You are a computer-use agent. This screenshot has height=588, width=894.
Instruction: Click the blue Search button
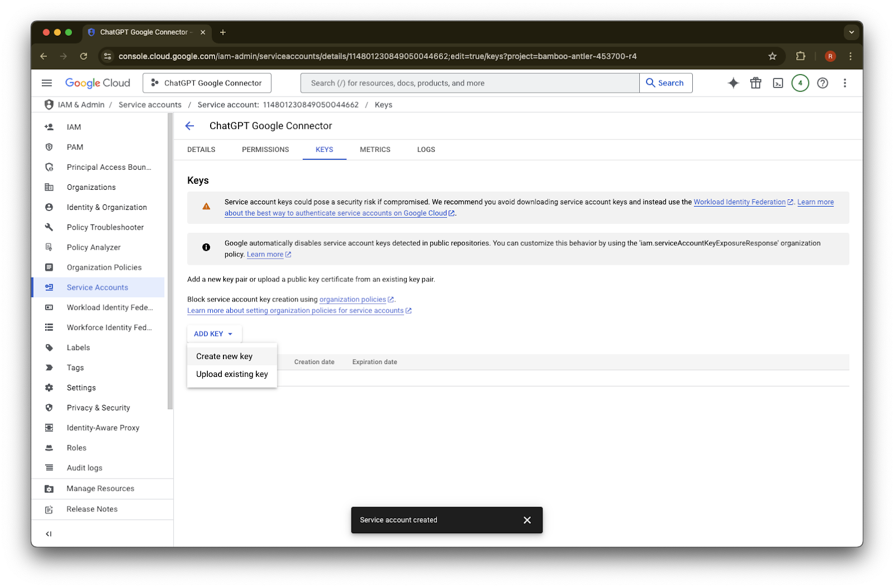(665, 83)
